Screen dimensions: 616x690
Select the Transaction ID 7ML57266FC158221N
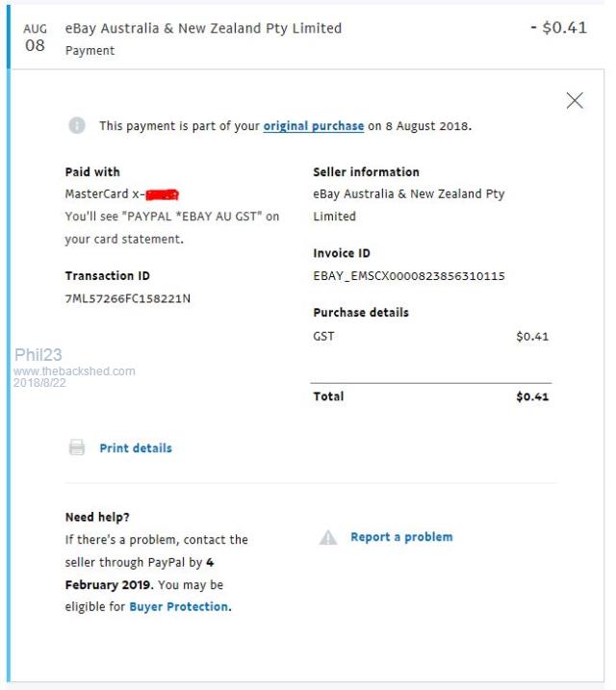128,298
